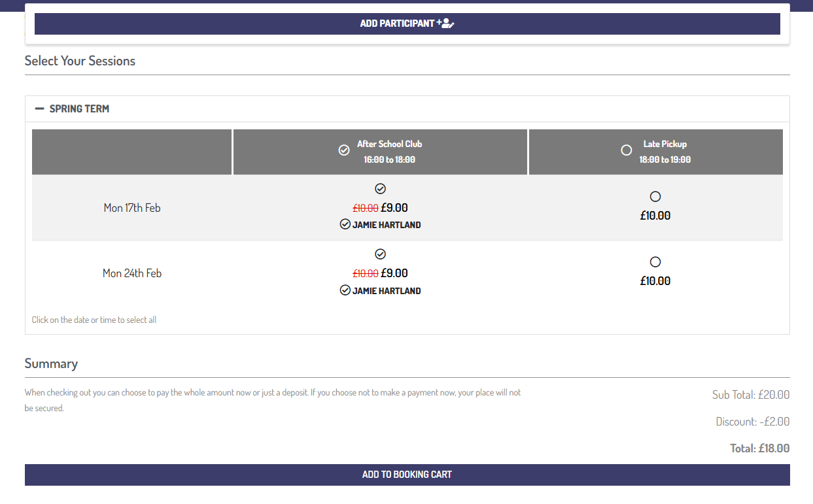
Task: Click the £9.00 discounted price on 17th Feb
Action: pyautogui.click(x=394, y=208)
